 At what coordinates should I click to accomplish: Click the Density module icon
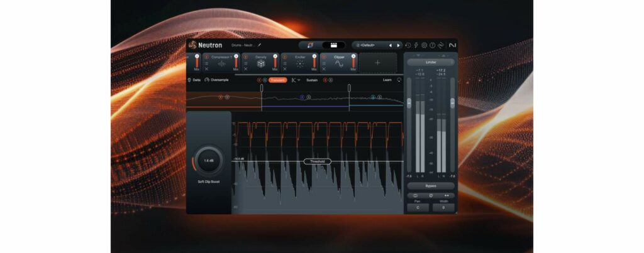pyautogui.click(x=261, y=64)
